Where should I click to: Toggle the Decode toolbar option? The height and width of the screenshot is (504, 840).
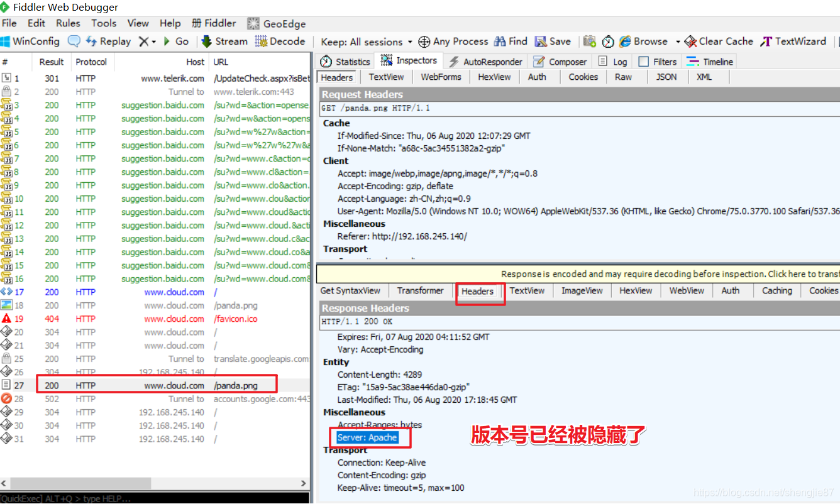pos(280,41)
